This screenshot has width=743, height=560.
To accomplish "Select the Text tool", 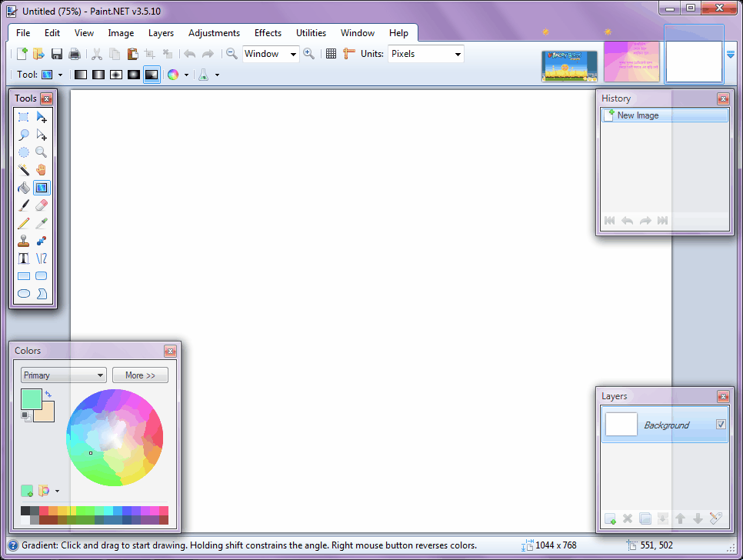I will pos(23,258).
